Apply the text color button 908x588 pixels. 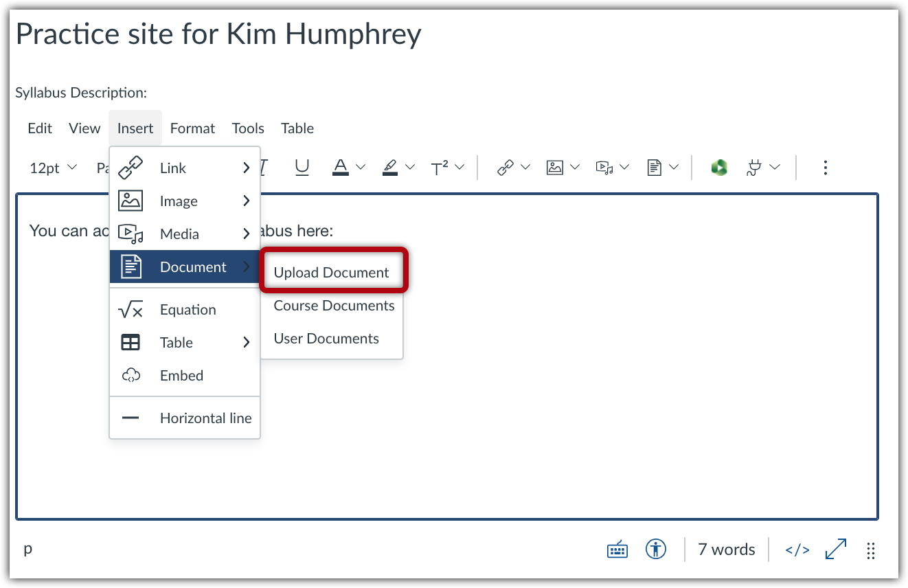[x=340, y=168]
